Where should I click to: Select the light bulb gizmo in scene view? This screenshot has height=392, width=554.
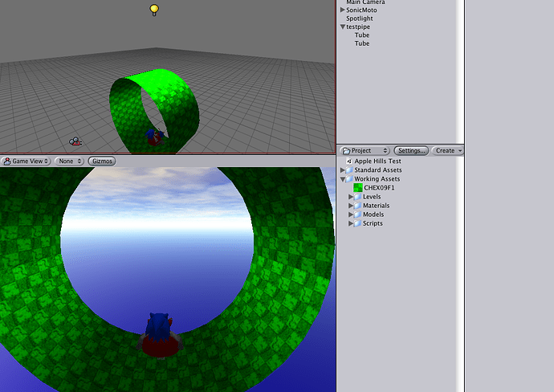154,10
